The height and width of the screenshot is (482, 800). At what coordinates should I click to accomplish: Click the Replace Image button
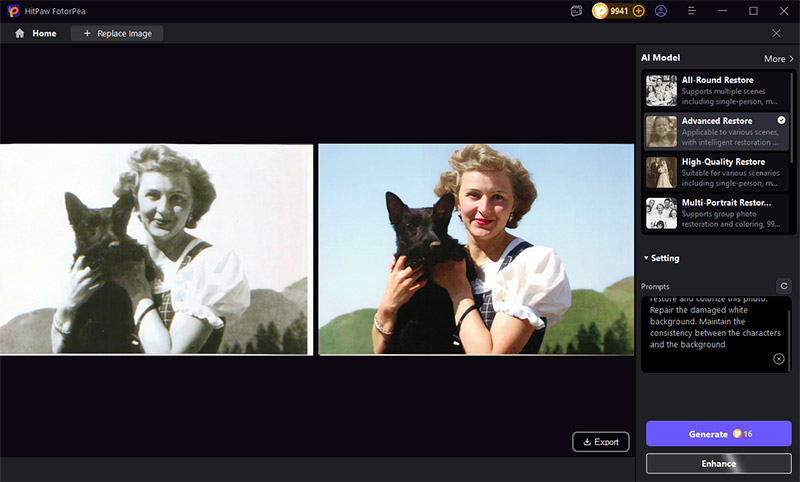(x=117, y=33)
